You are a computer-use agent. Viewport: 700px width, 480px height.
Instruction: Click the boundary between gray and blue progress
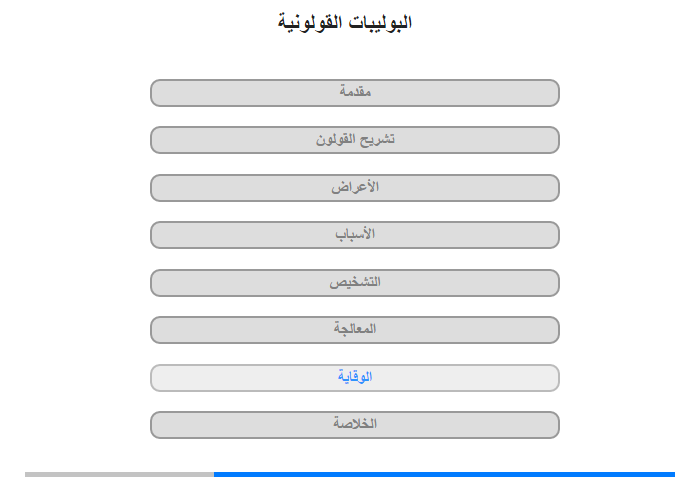(214, 474)
